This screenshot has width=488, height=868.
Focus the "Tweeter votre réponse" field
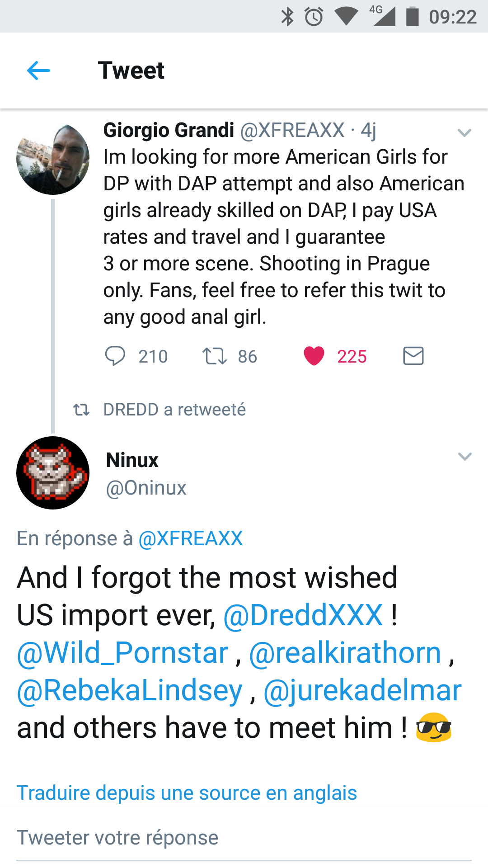coord(244,838)
